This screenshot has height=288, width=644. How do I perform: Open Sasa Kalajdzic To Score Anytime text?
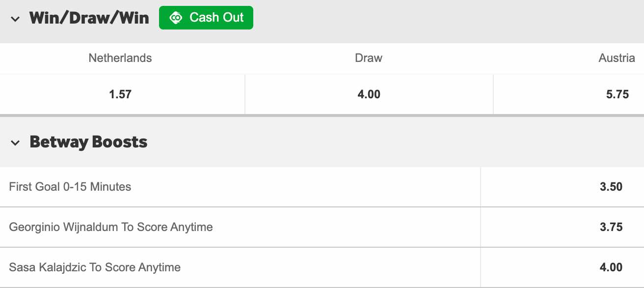(95, 267)
